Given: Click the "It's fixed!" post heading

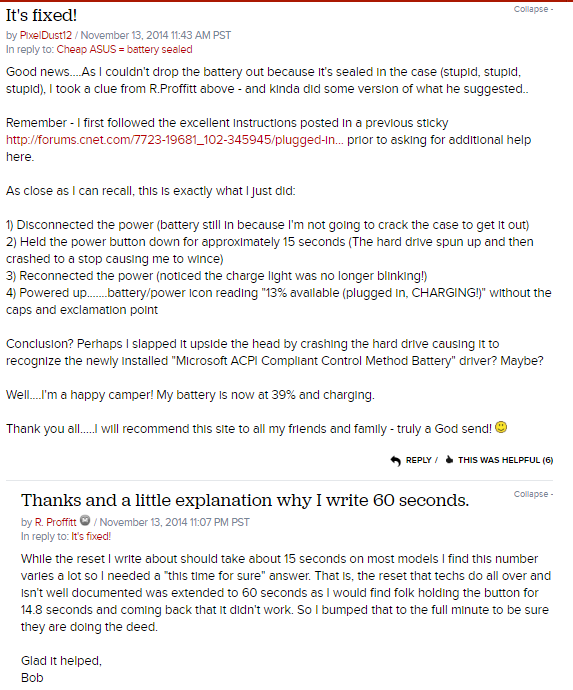Looking at the screenshot, I should (41, 15).
